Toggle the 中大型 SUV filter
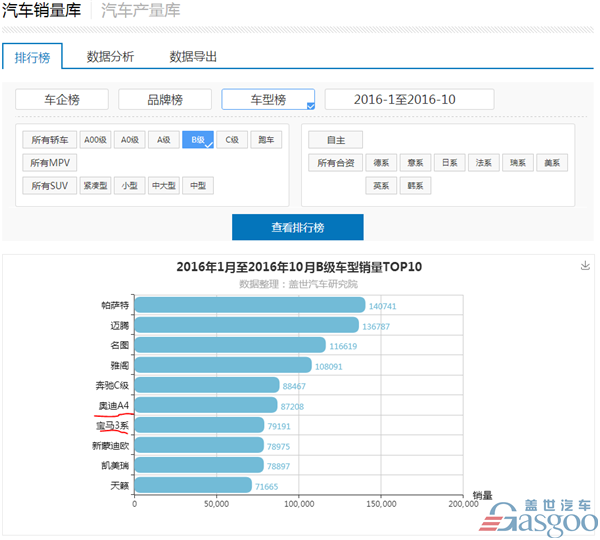The width and height of the screenshot is (600, 540). (x=164, y=186)
